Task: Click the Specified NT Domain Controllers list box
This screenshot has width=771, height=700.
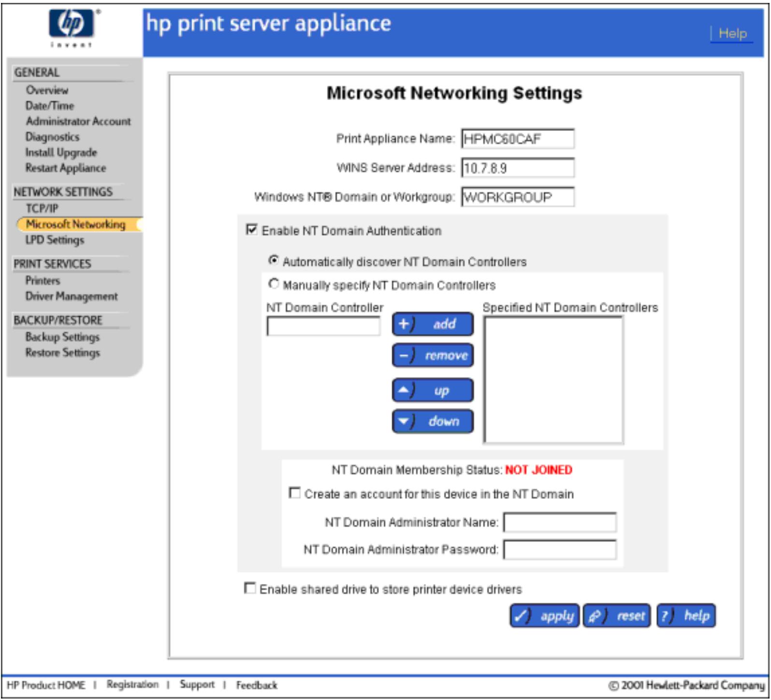Action: click(553, 380)
